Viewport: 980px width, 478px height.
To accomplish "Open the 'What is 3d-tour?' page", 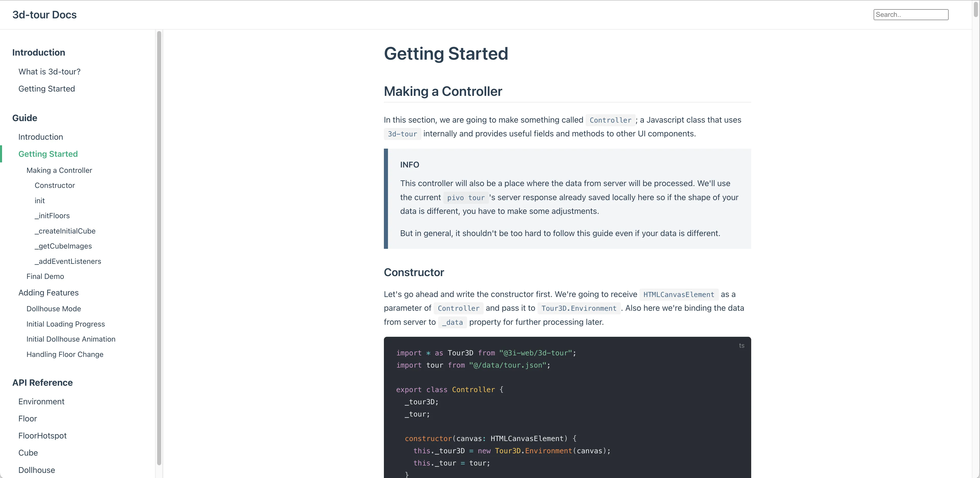I will [49, 71].
